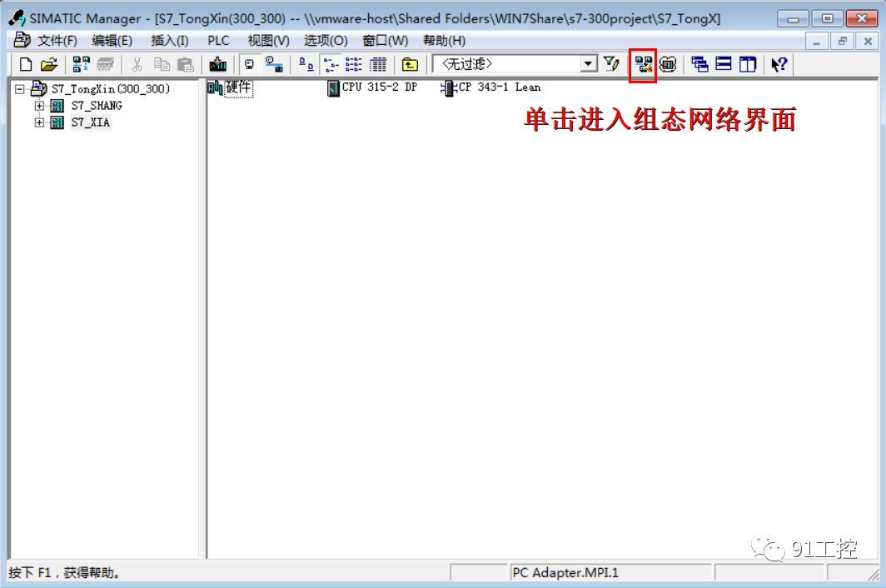The image size is (886, 588).
Task: Open the 选项(O) options menu
Action: point(325,41)
